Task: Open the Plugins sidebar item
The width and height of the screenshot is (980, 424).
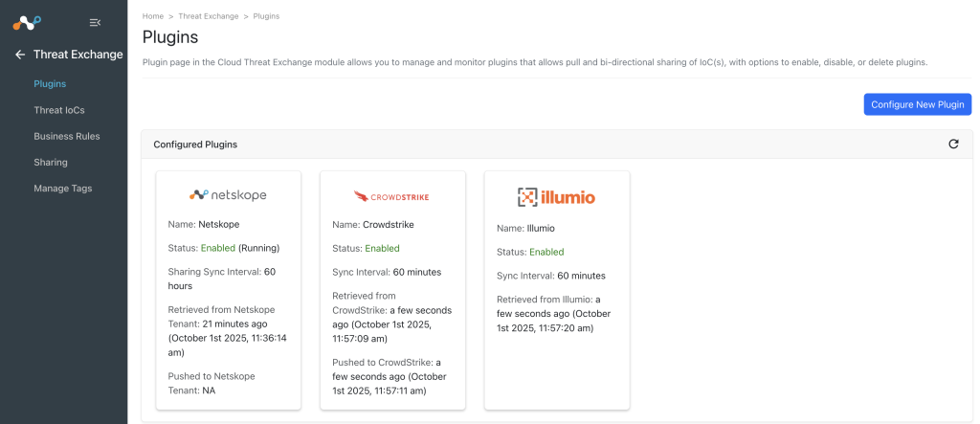Action: point(50,84)
